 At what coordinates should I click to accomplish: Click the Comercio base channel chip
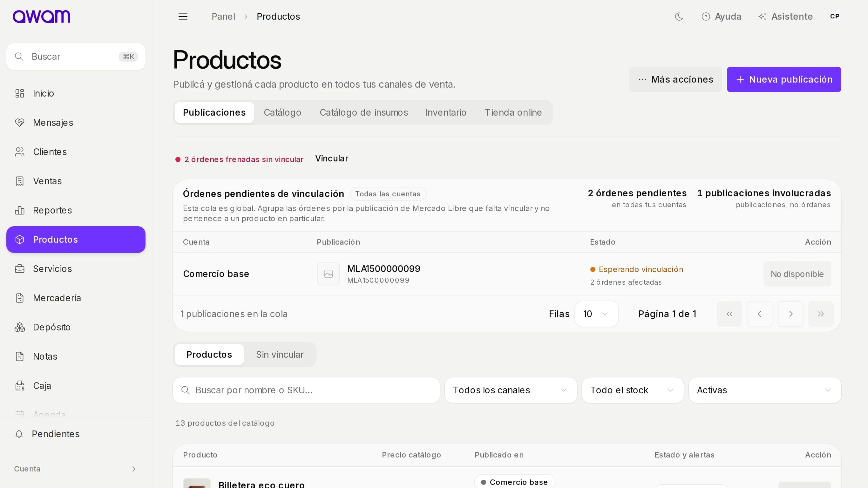pos(514,482)
